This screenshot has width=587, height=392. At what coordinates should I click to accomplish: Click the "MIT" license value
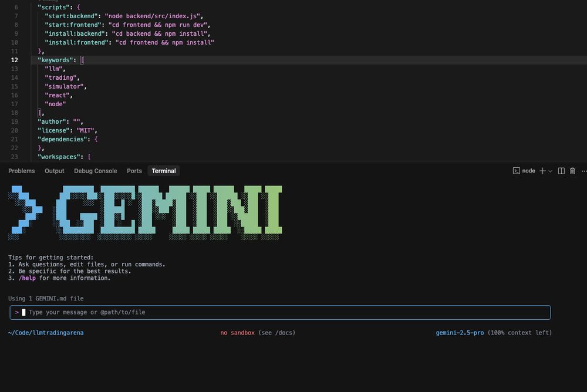[85, 130]
